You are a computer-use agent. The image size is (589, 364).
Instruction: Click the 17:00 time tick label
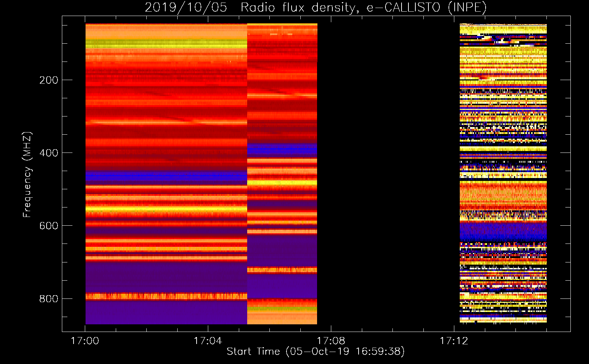85,341
